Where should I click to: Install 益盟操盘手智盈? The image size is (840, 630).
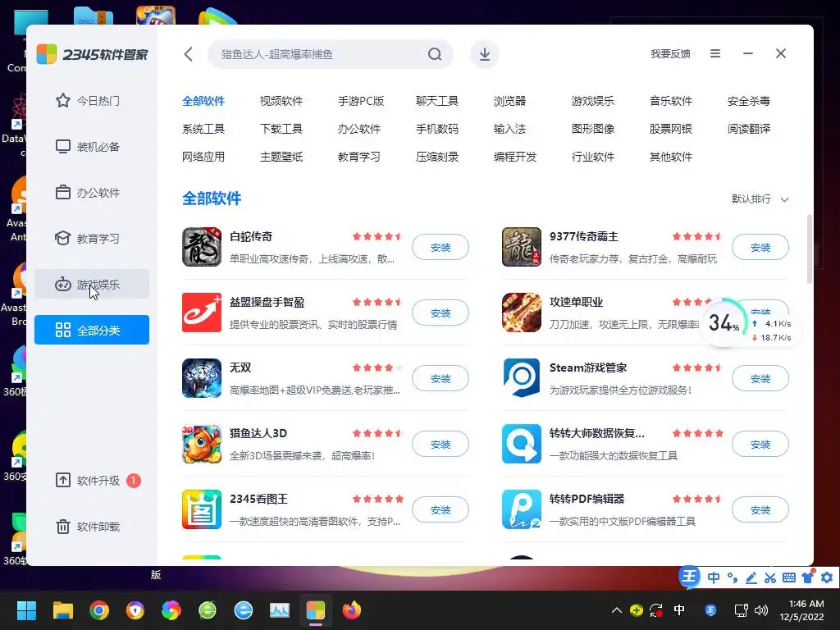click(441, 313)
